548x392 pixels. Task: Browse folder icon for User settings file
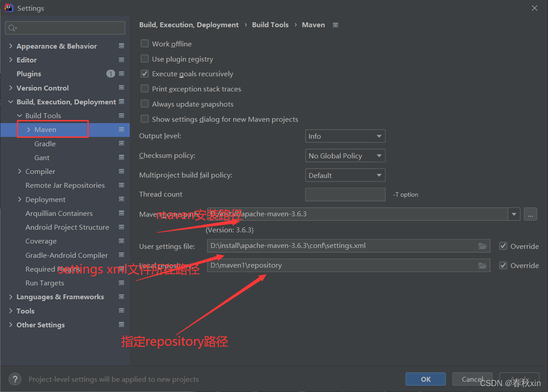pyautogui.click(x=482, y=246)
